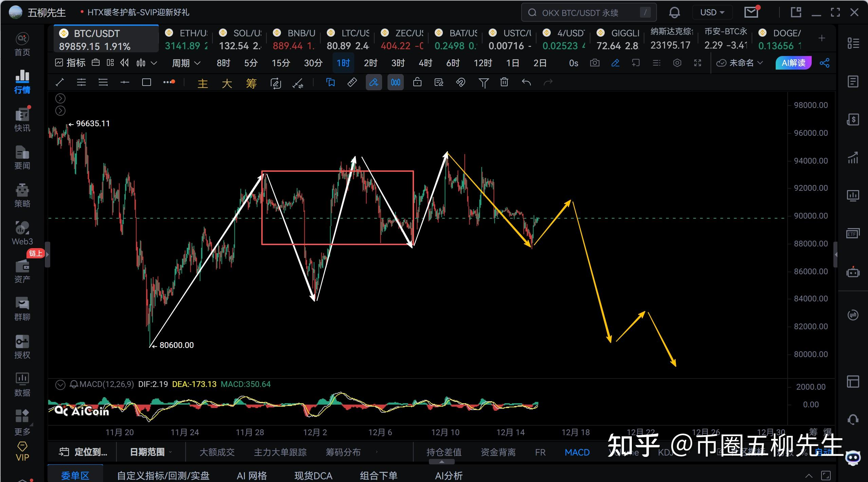
Task: Toggle the highlighted brush drawing mode
Action: pos(374,82)
